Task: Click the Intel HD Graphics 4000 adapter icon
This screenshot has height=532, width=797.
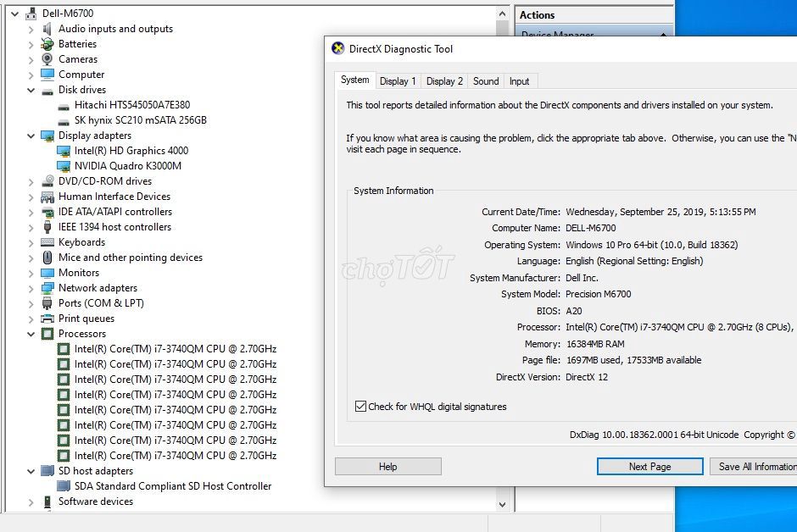Action: 64,152
